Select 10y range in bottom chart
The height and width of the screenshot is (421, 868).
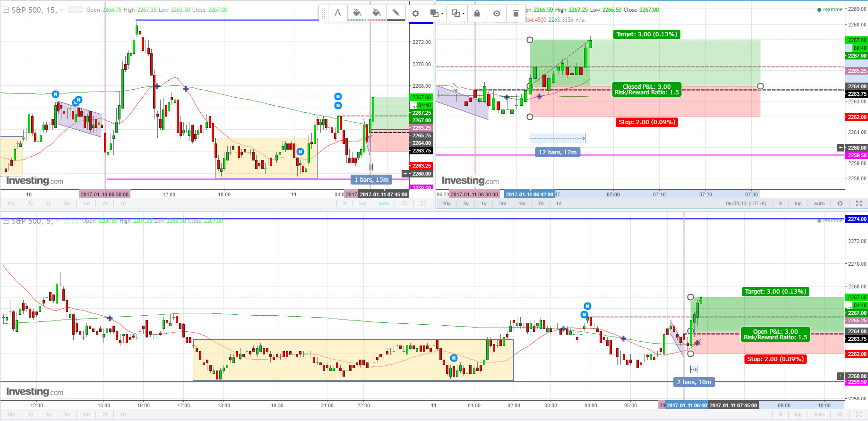coord(11,415)
